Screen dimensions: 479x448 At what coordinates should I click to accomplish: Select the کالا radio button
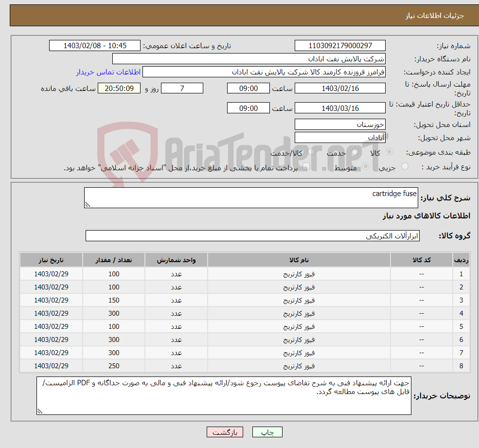click(x=389, y=152)
